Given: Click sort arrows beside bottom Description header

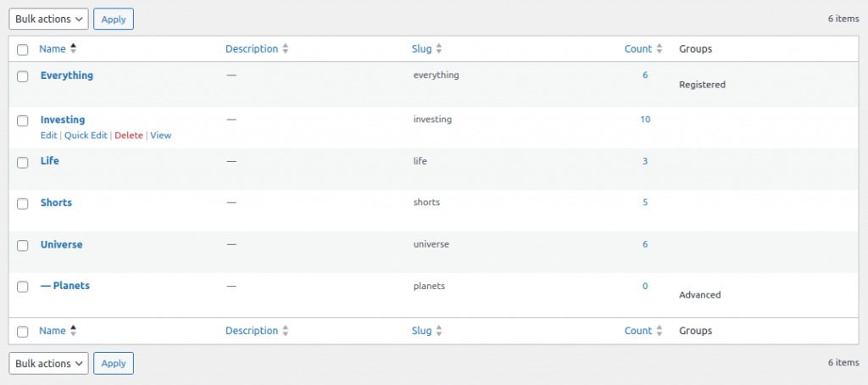Looking at the screenshot, I should 286,331.
